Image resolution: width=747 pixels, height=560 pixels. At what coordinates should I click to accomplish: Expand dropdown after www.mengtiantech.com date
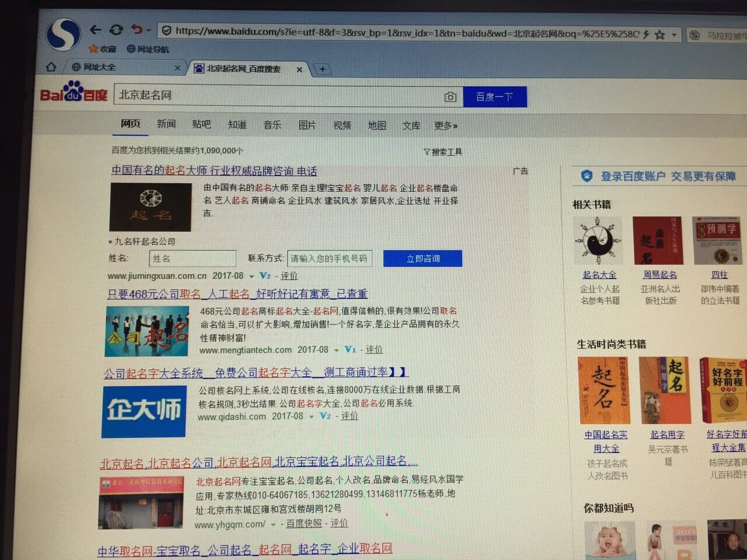pos(336,351)
